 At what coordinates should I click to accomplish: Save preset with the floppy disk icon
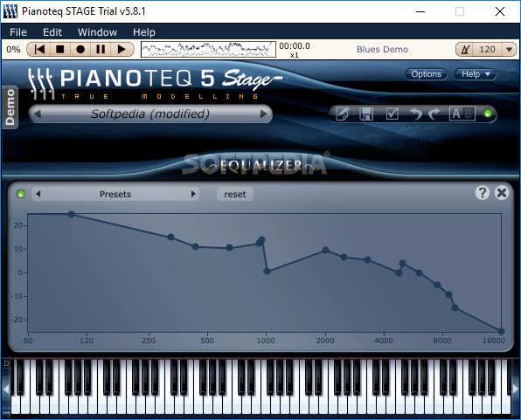pos(366,114)
